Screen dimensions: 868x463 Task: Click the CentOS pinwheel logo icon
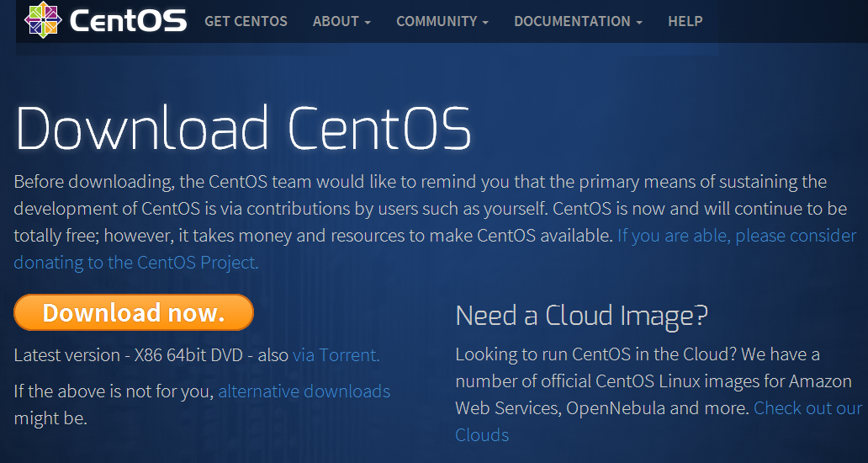pyautogui.click(x=43, y=20)
